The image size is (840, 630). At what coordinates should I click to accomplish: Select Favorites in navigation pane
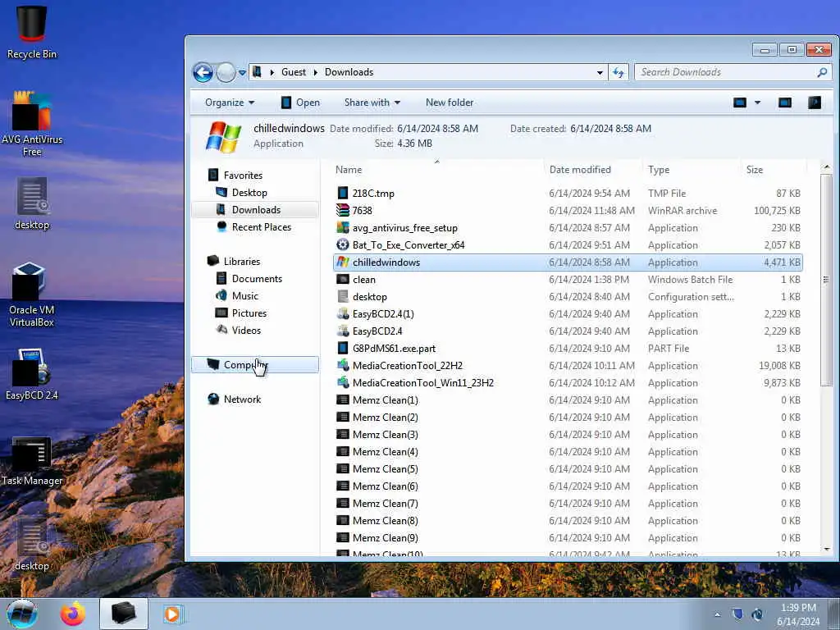243,176
